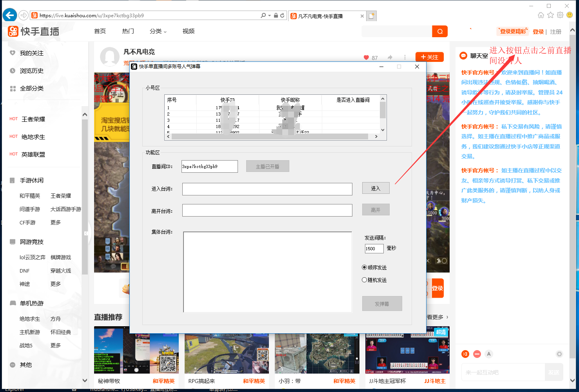The width and height of the screenshot is (579, 392).
Task: Click the 离开台词 input field
Action: pos(267,210)
